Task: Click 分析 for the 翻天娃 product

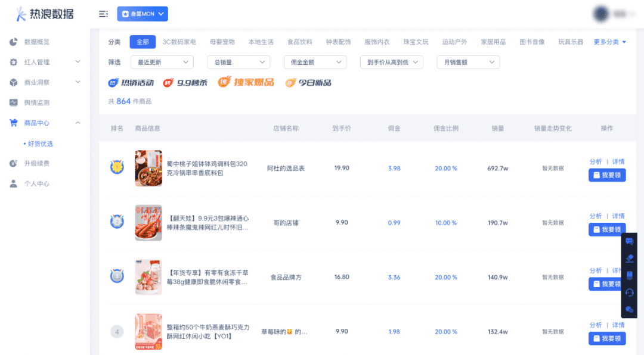Action: (x=596, y=216)
